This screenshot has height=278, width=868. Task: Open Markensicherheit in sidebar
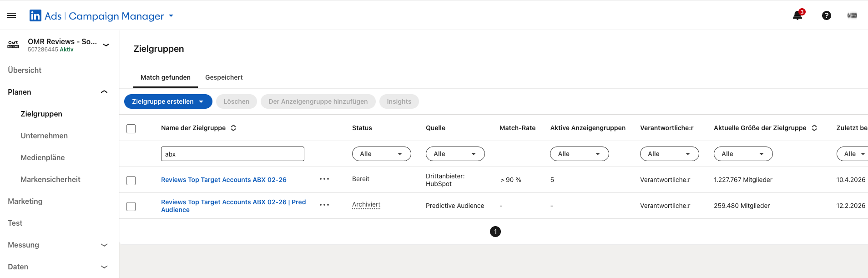coord(50,179)
